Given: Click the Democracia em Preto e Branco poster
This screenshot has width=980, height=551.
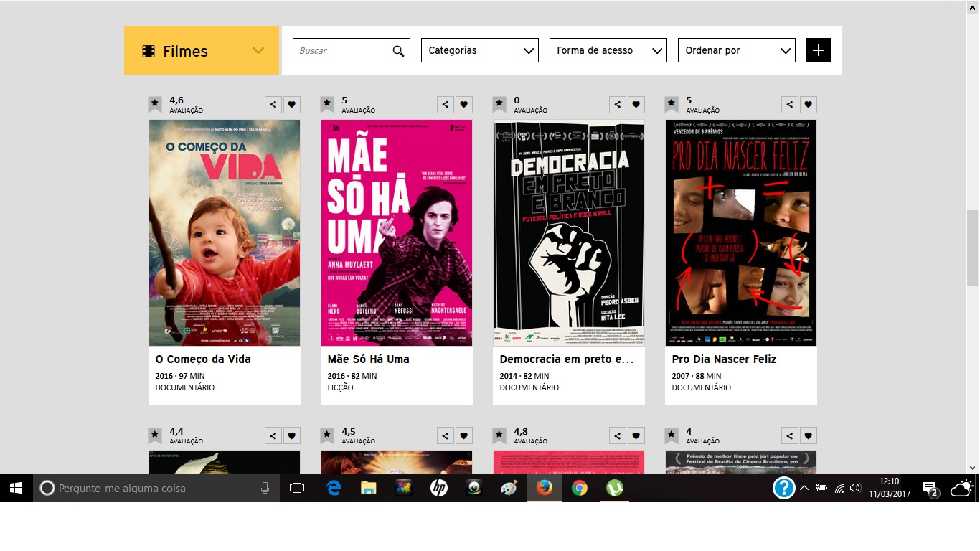Looking at the screenshot, I should point(569,232).
